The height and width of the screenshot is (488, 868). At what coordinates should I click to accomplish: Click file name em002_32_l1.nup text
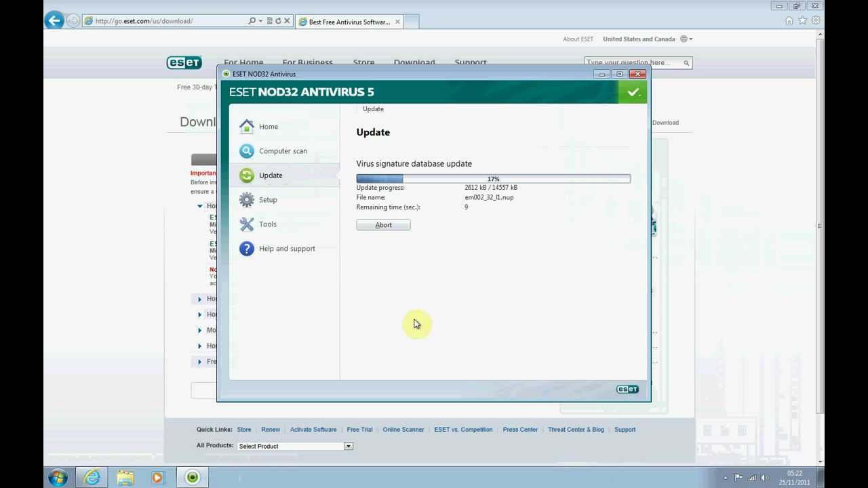489,197
